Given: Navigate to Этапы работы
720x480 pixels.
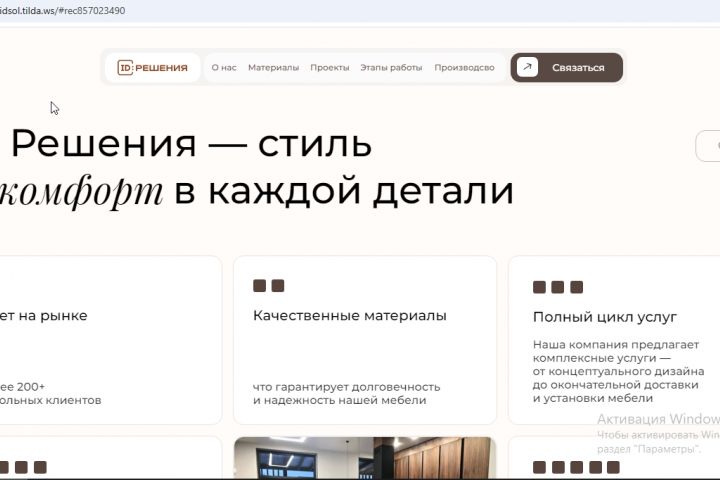Looking at the screenshot, I should tap(391, 68).
